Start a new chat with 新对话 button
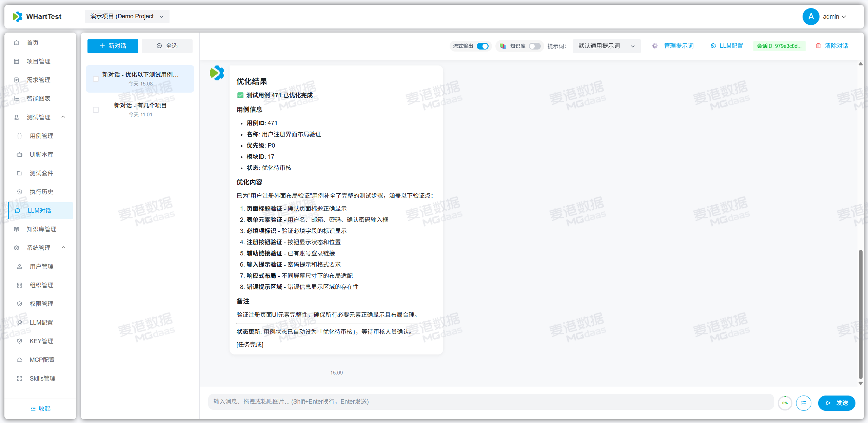This screenshot has height=423, width=868. pyautogui.click(x=113, y=46)
